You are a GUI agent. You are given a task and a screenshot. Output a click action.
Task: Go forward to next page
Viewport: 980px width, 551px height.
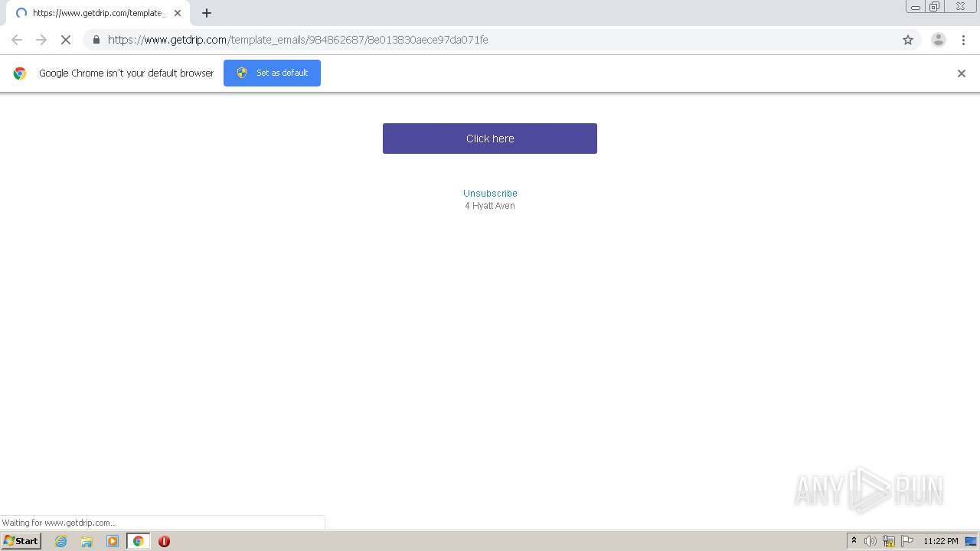(41, 40)
